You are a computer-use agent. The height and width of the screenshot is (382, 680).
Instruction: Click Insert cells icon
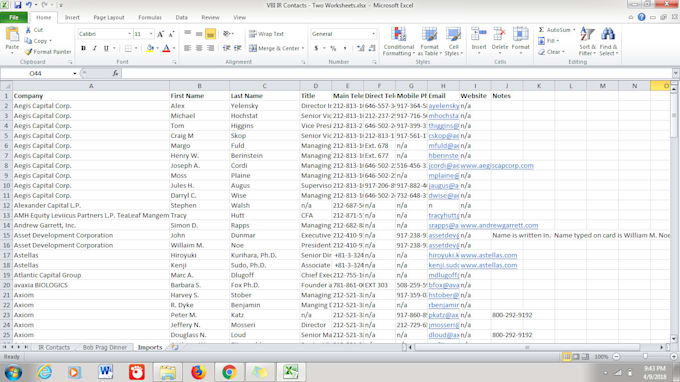479,34
